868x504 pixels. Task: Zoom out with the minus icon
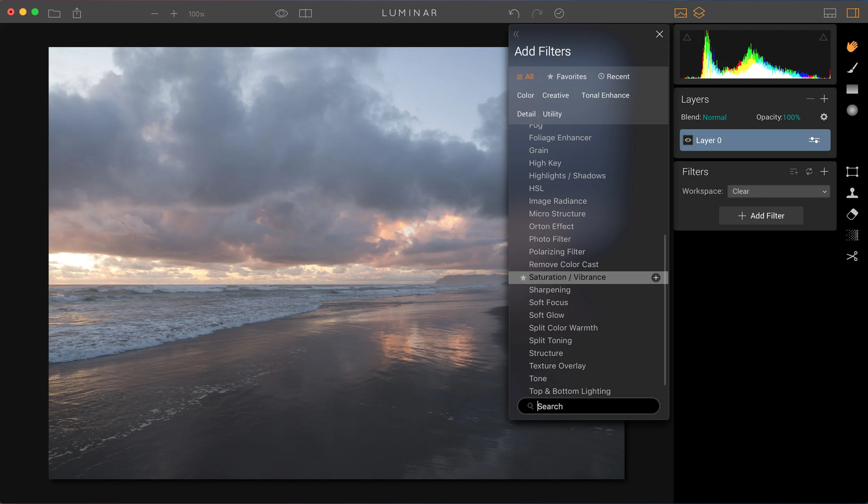point(155,14)
